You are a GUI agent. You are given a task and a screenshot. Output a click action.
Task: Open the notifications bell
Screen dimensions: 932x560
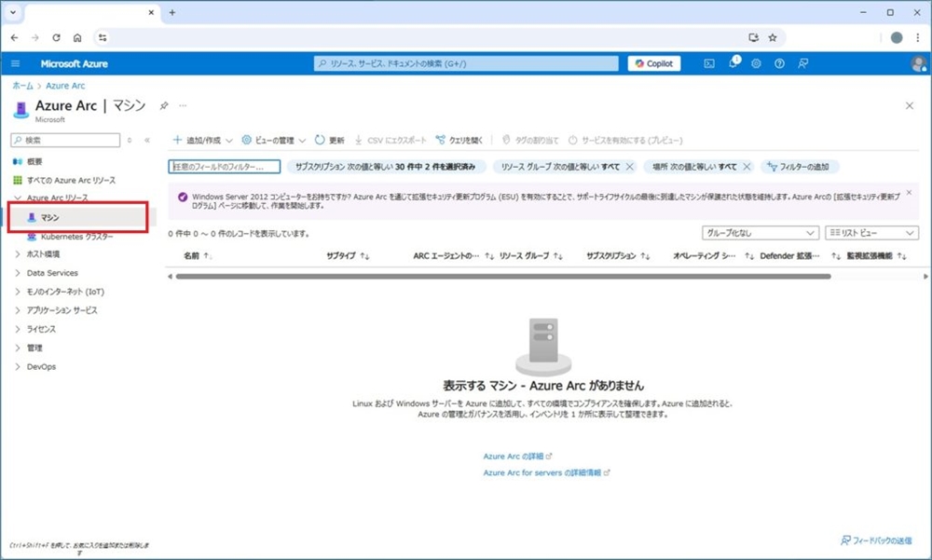pyautogui.click(x=733, y=63)
